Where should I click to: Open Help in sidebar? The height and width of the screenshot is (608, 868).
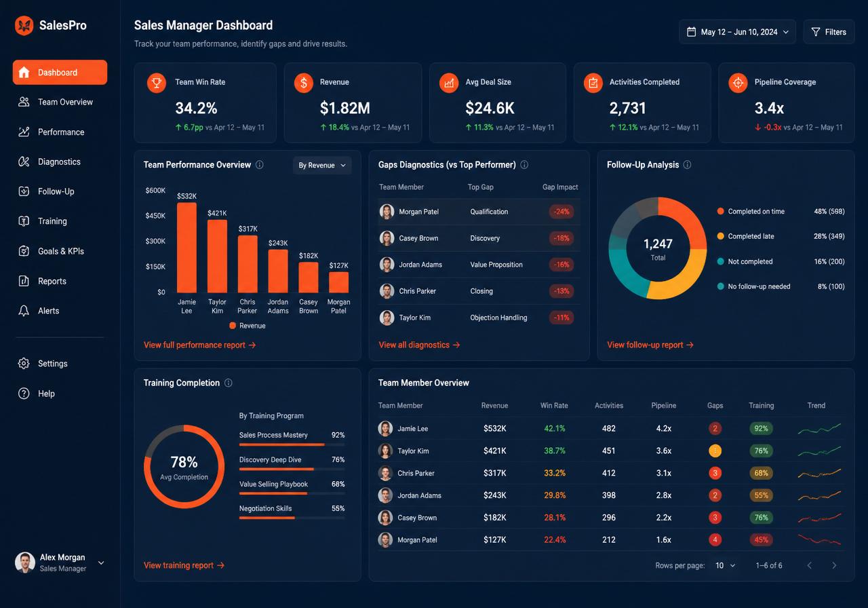pyautogui.click(x=60, y=394)
